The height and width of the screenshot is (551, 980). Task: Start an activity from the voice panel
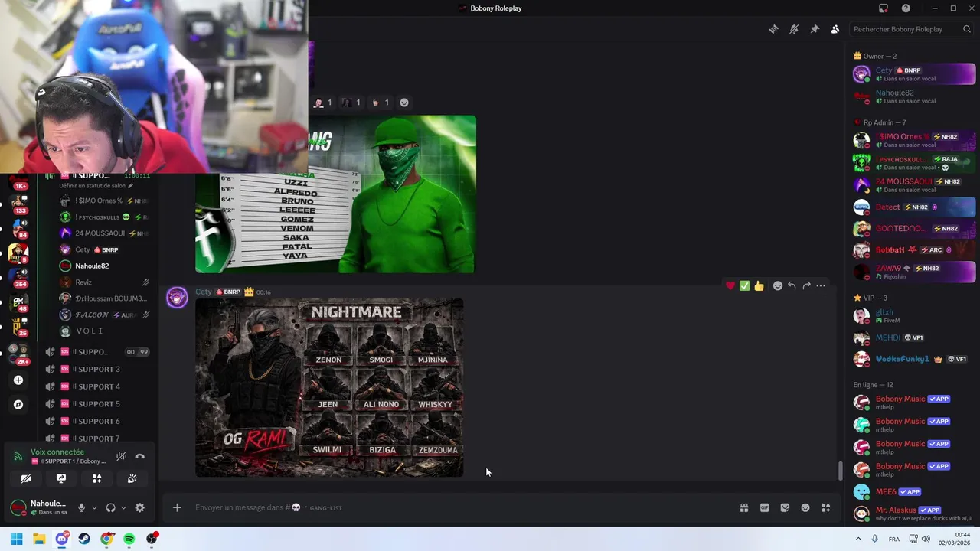click(97, 478)
